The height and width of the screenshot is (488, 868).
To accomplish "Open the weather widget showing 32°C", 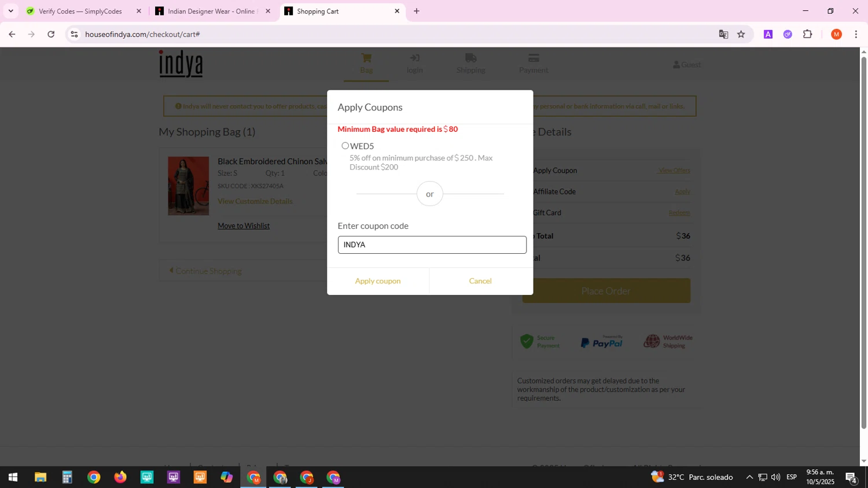I will (692, 478).
